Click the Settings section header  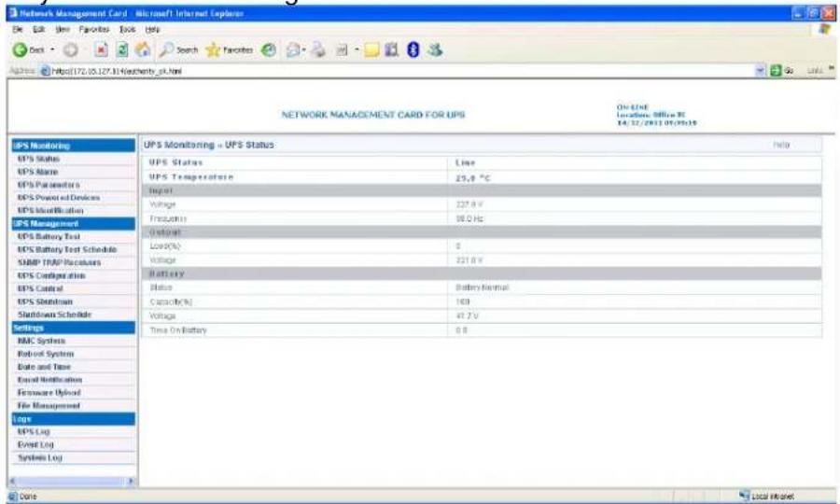[74, 328]
